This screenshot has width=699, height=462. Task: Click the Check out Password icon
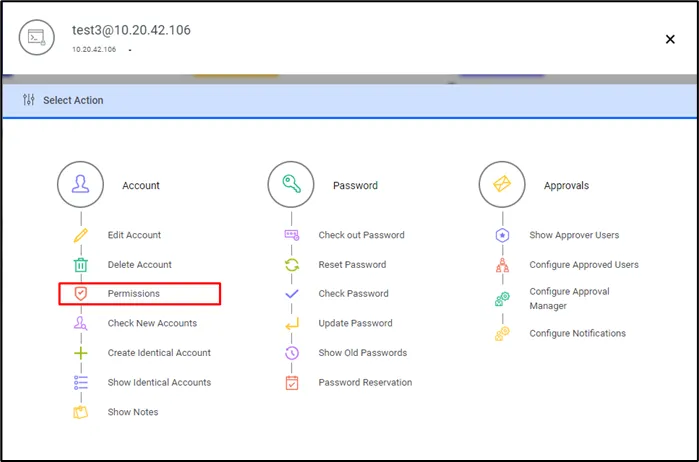(x=292, y=235)
